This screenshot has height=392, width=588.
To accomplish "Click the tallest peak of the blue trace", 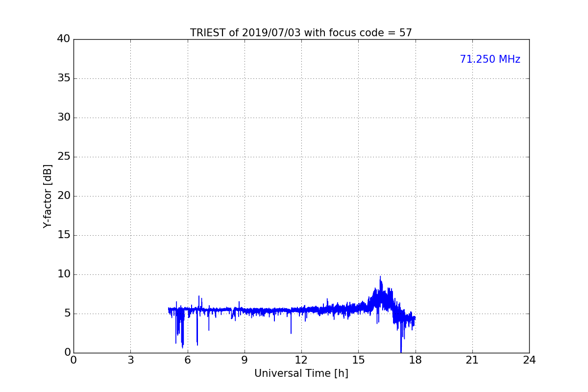I will point(380,277).
